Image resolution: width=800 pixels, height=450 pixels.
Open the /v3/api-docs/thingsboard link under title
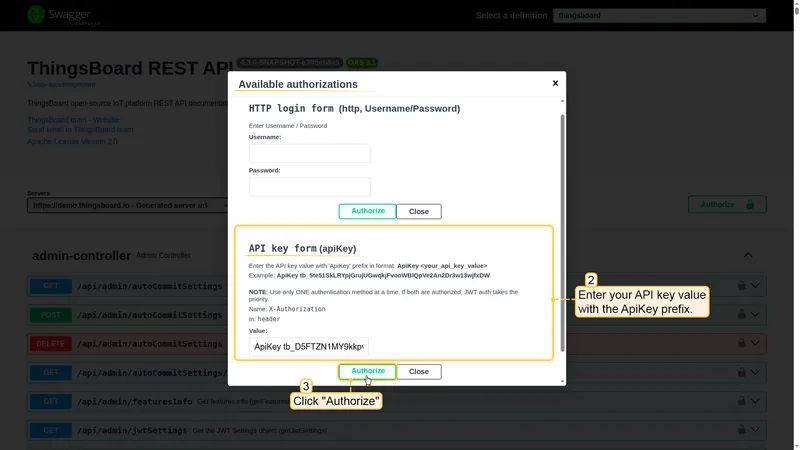tap(61, 84)
